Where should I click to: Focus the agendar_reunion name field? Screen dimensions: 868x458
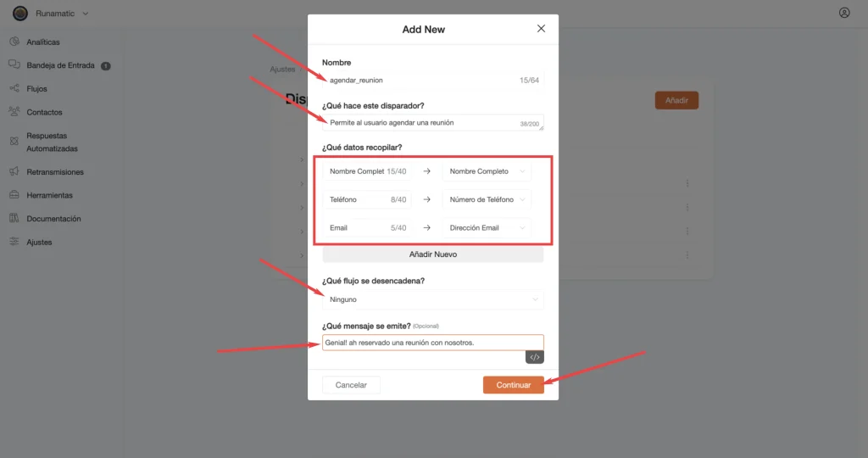[x=433, y=81]
